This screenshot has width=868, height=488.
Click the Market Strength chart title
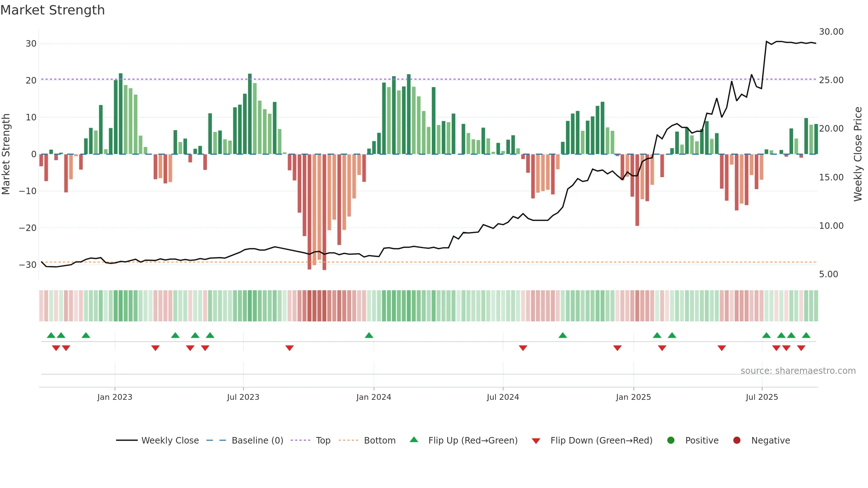point(52,10)
